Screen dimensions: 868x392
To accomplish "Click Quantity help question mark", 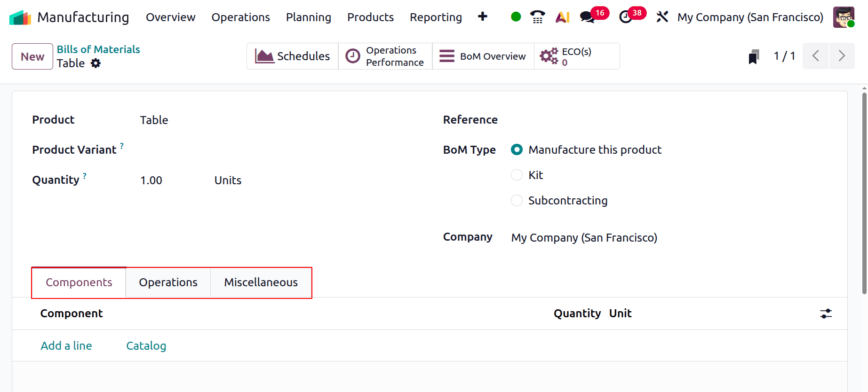I will tap(85, 176).
